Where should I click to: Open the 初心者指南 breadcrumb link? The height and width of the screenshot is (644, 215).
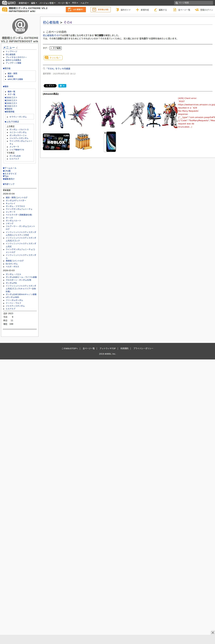coord(51,22)
